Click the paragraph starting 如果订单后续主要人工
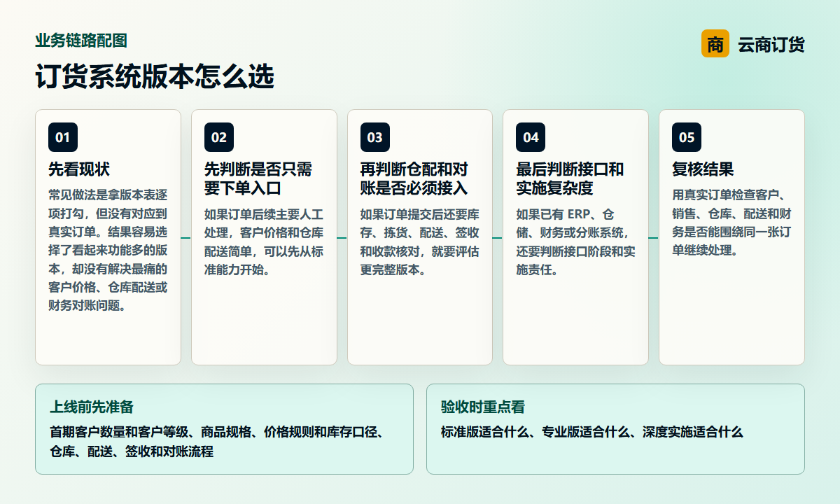Image resolution: width=840 pixels, height=504 pixels. pos(264,241)
